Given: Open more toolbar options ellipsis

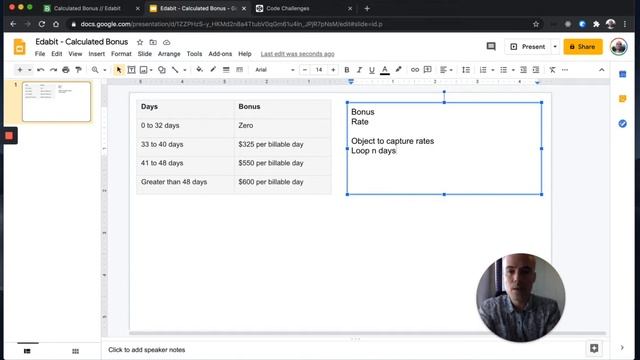Looking at the screenshot, I should tap(565, 70).
